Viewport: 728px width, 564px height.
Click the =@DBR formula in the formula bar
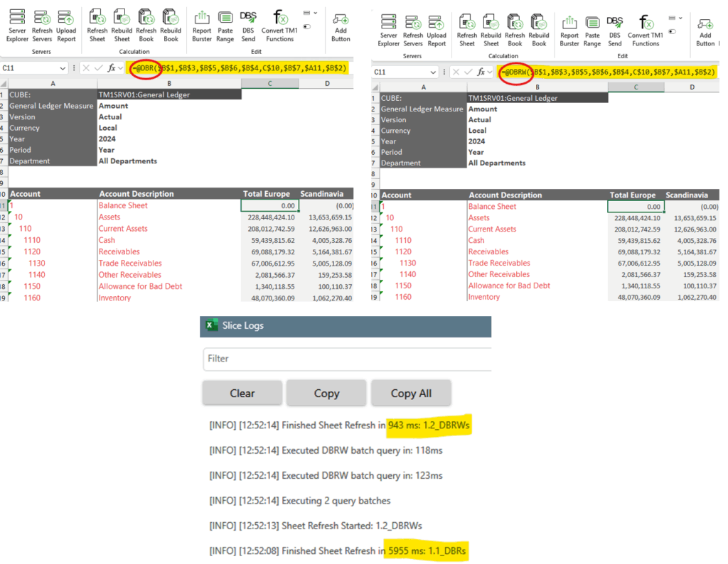click(240, 68)
